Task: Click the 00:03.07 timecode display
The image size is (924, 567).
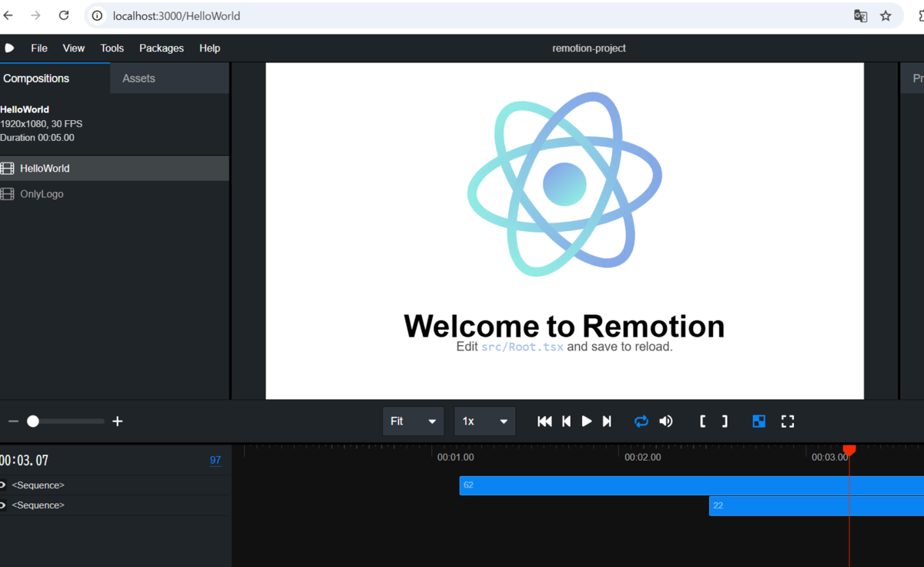Action: 25,461
